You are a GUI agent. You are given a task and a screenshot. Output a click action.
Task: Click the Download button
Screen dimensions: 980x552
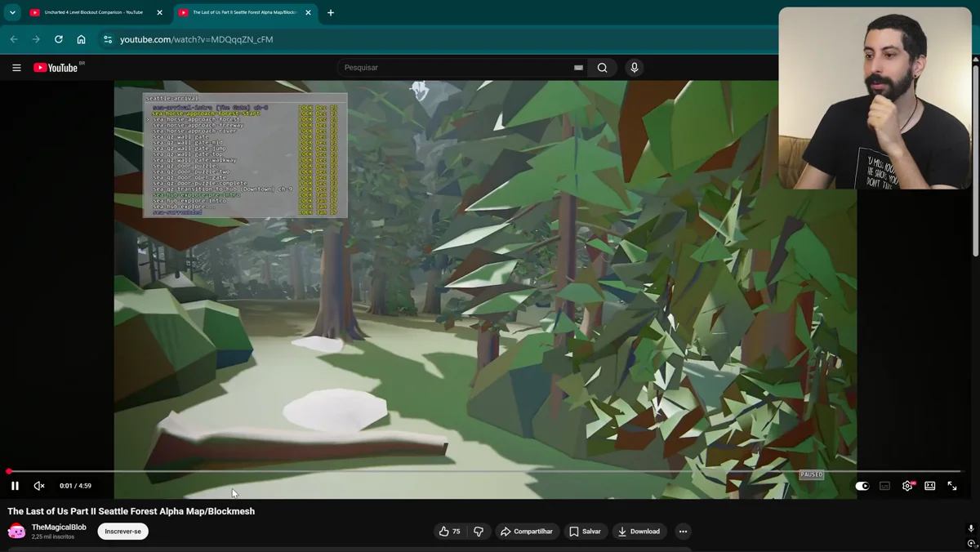click(x=639, y=532)
